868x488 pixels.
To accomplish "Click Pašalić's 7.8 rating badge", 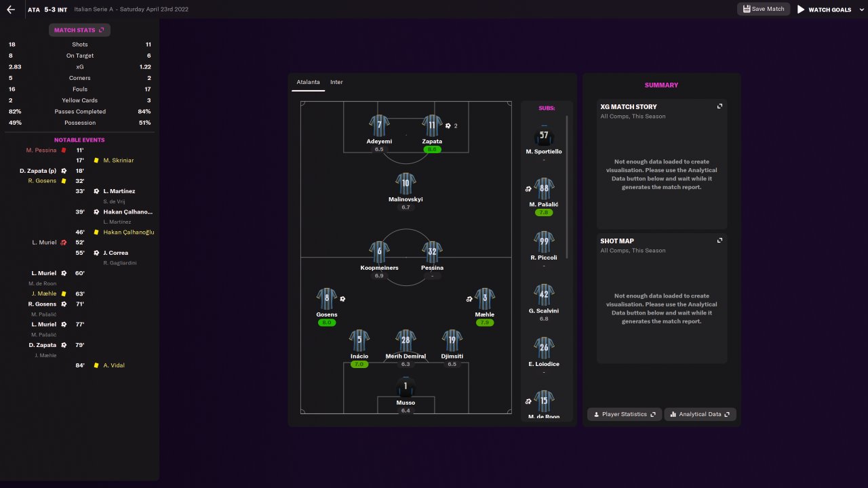I will click(x=544, y=212).
